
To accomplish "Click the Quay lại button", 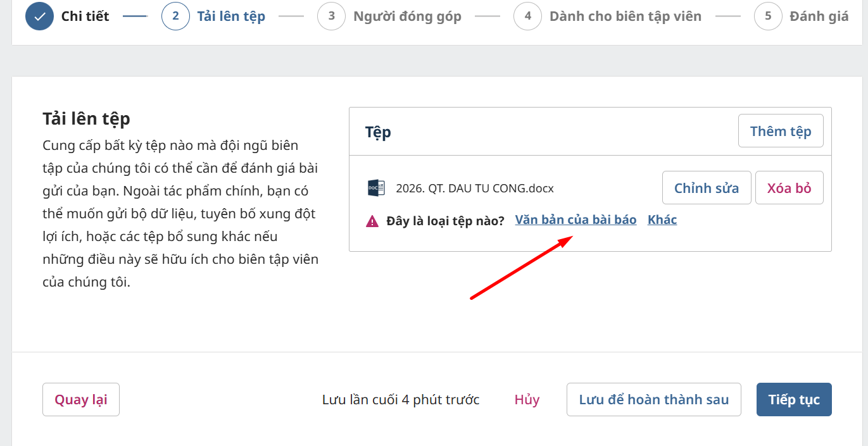I will [x=81, y=399].
